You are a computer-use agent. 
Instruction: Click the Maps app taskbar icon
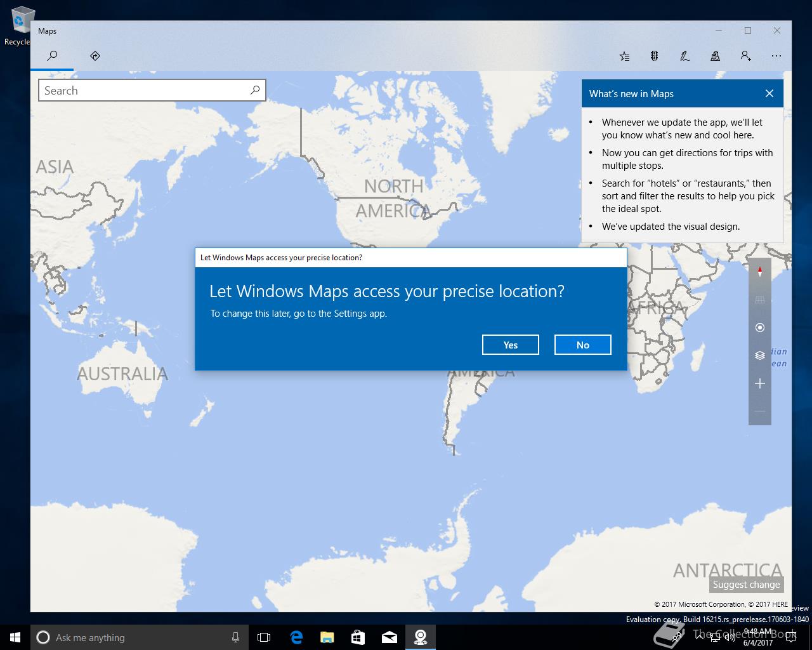[x=420, y=637]
